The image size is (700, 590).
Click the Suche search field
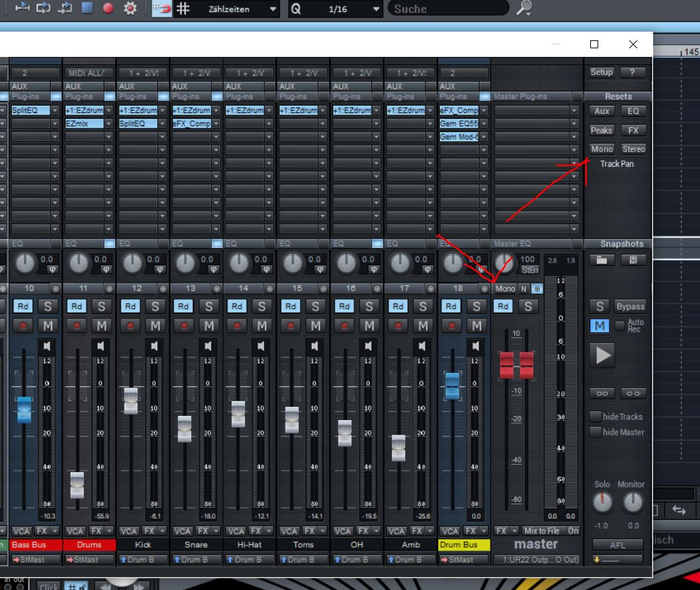coord(448,9)
